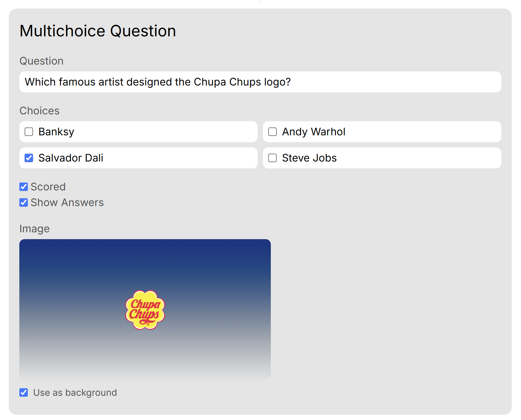
Task: Click the Scored label text
Action: click(48, 187)
